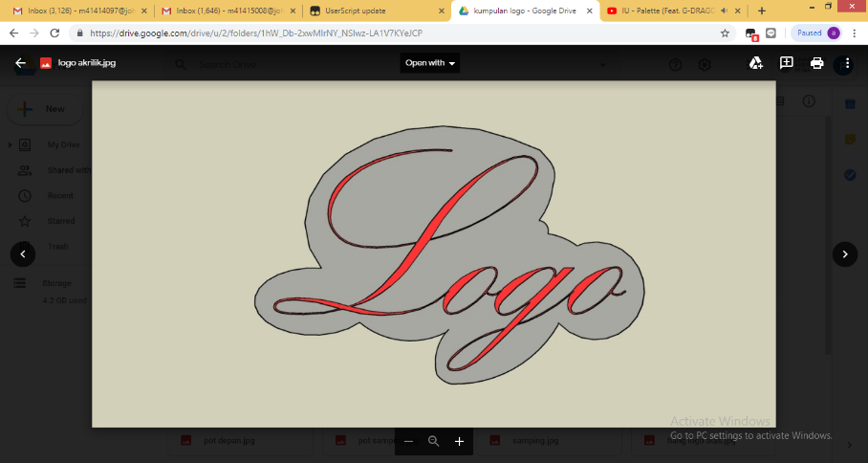The image size is (868, 463).
Task: Go to the next image
Action: [x=845, y=254]
